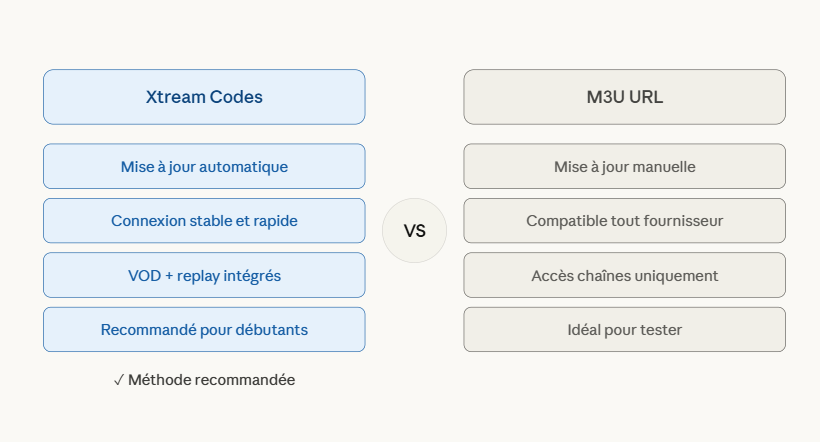Pick the Mise à jour manuelle box
The image size is (820, 442).
pyautogui.click(x=624, y=166)
